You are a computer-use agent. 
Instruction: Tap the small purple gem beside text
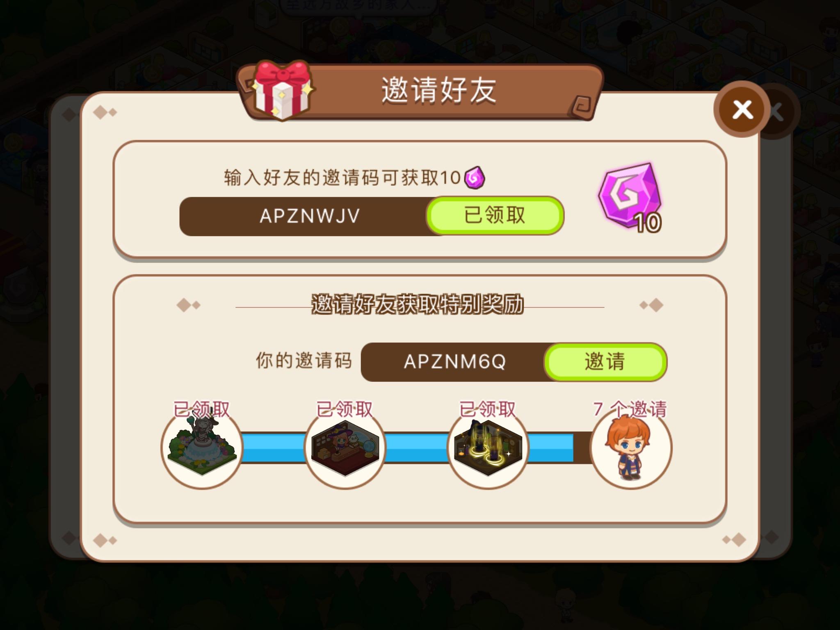point(475,178)
